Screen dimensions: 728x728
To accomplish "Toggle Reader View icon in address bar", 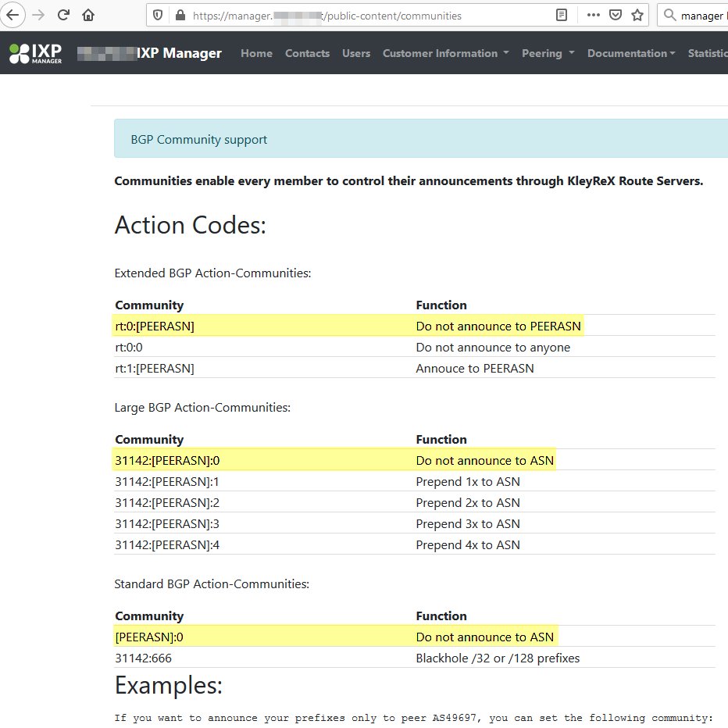I will pos(562,15).
